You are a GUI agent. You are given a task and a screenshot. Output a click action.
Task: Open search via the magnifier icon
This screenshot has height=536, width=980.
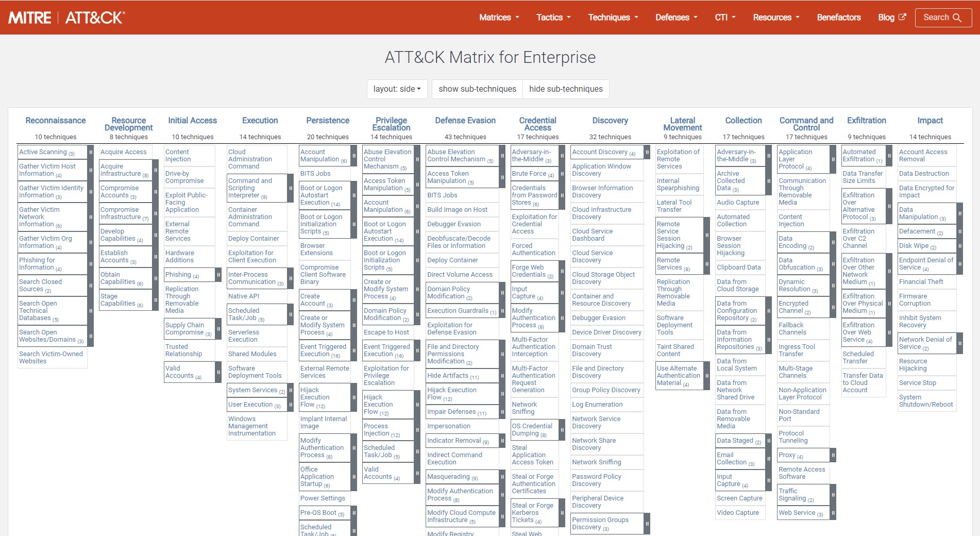[957, 17]
